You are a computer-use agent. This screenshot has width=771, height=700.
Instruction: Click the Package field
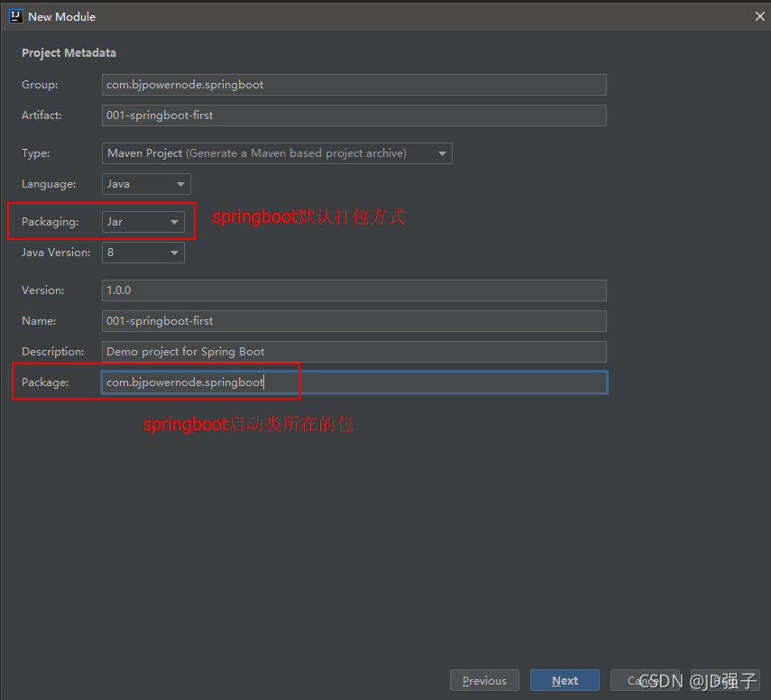coord(354,382)
